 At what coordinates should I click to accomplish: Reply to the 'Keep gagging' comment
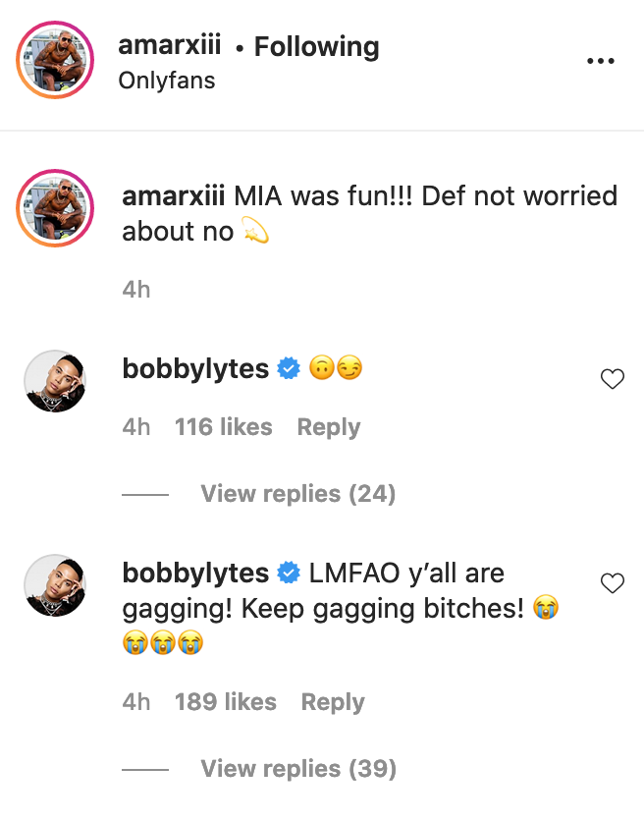pyautogui.click(x=333, y=702)
